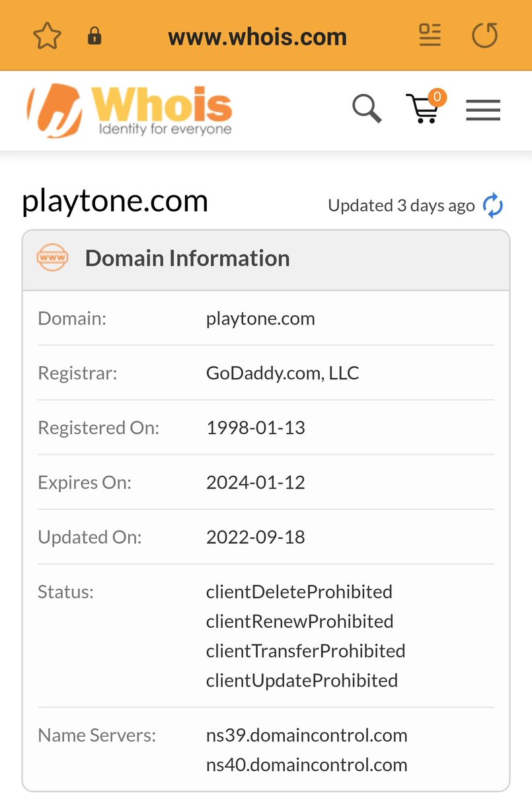Image resolution: width=532 pixels, height=793 pixels.
Task: Select name server ns40.domaincontrol.com
Action: [x=307, y=765]
